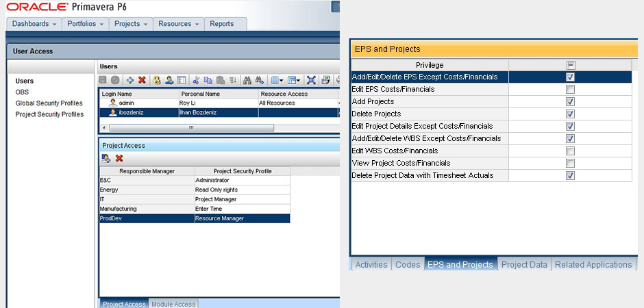This screenshot has width=644, height=308.
Task: Select the OBS link in left panel
Action: point(22,92)
